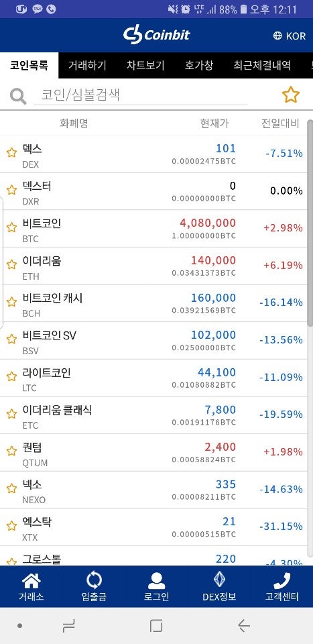This screenshot has height=644, width=313.
Task: Open the 퀀텀 QTUM row
Action: click(153, 453)
